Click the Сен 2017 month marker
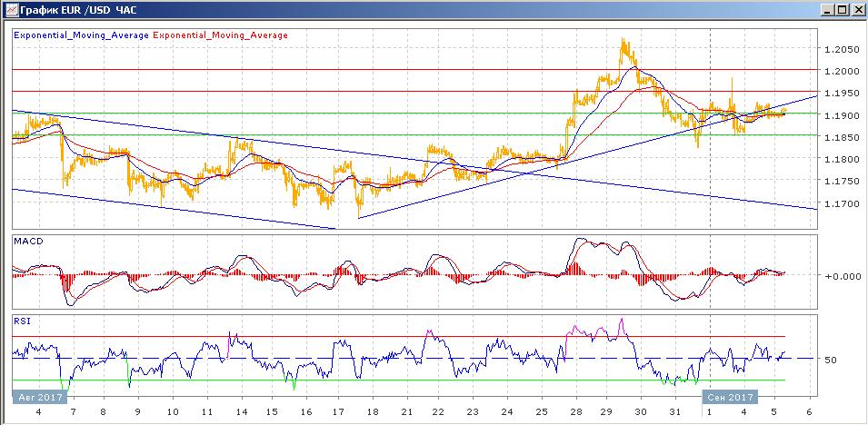The width and height of the screenshot is (868, 425). click(729, 398)
